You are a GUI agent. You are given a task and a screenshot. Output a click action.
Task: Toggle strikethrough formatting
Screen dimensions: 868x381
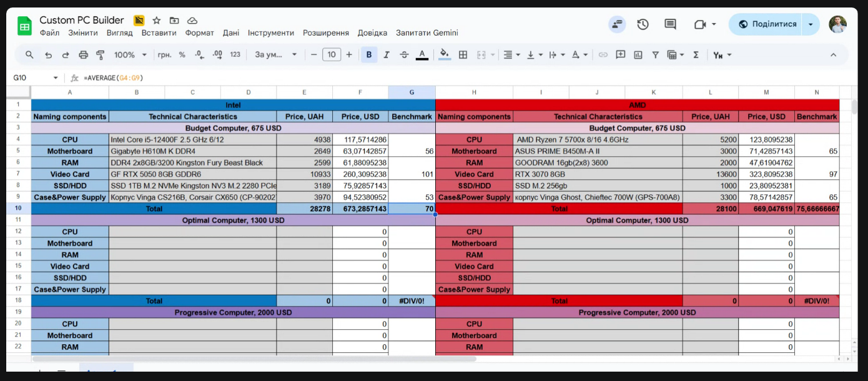(x=404, y=55)
